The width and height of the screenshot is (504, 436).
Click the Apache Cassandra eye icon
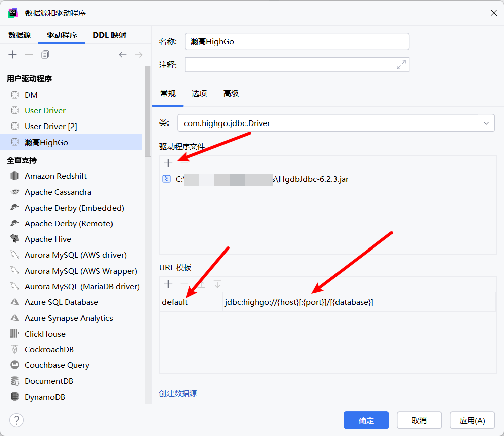coord(15,192)
